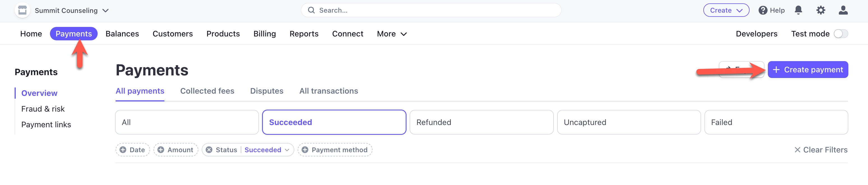Open the notifications bell
Viewport: 868px width, 185px height.
click(x=798, y=10)
